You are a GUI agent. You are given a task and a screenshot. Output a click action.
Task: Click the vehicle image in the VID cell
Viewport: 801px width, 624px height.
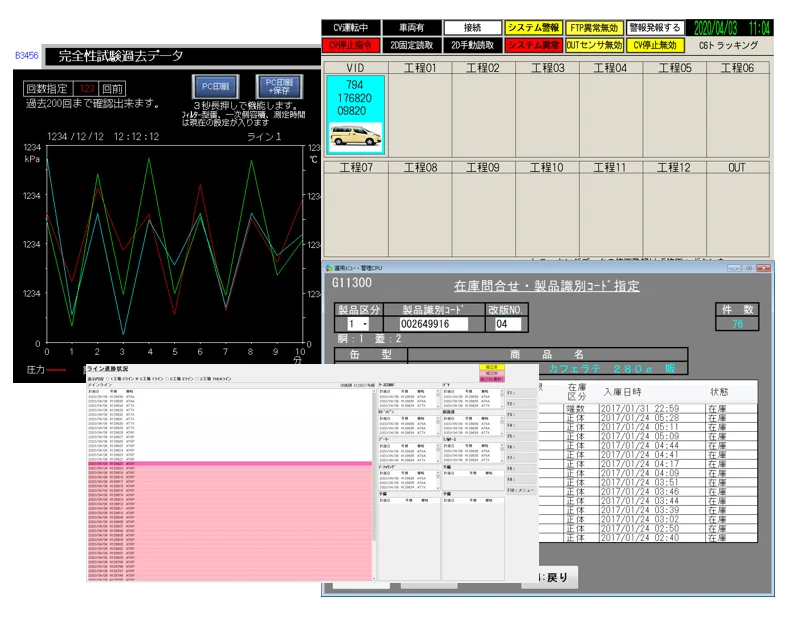355,136
